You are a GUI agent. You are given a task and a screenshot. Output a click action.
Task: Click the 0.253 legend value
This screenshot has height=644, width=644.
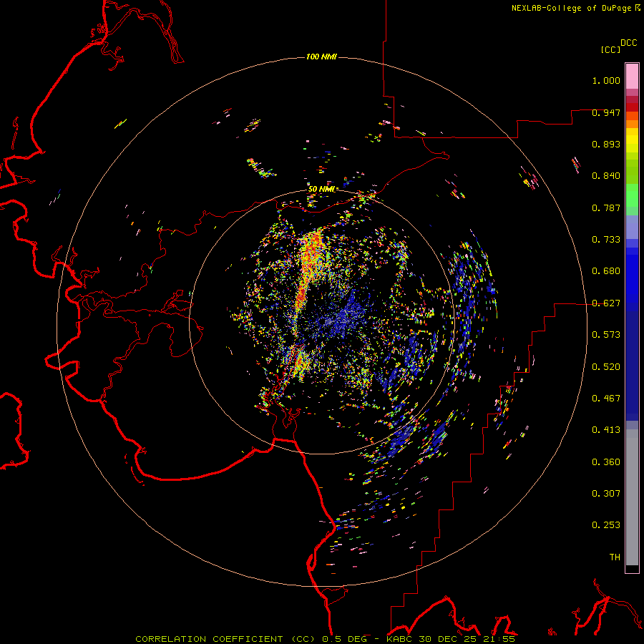(x=606, y=525)
